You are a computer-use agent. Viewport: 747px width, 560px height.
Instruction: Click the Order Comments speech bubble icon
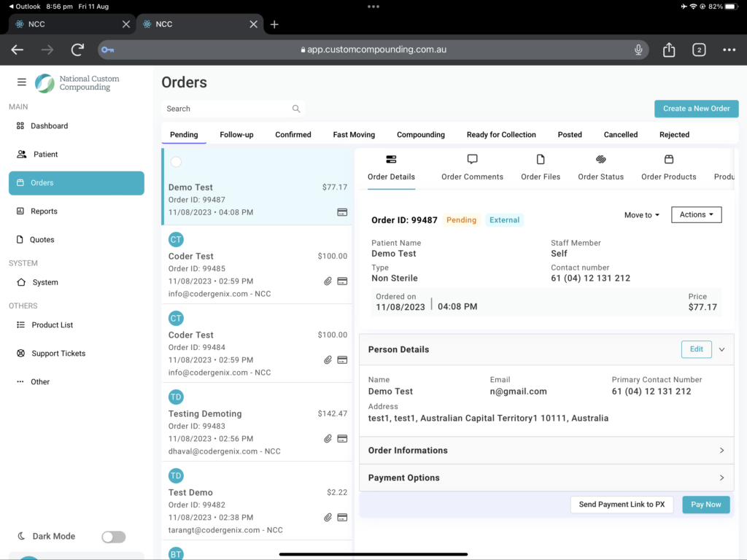click(x=472, y=160)
